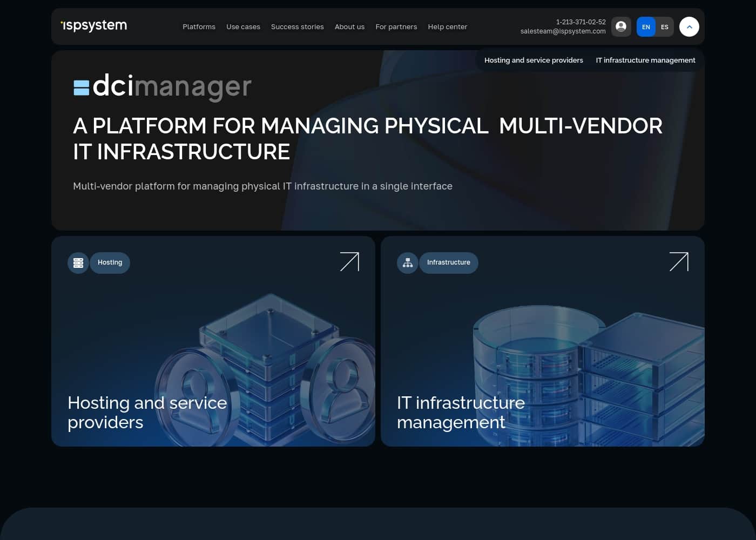The image size is (756, 540).
Task: Click the ispsystem logo
Action: tap(94, 26)
